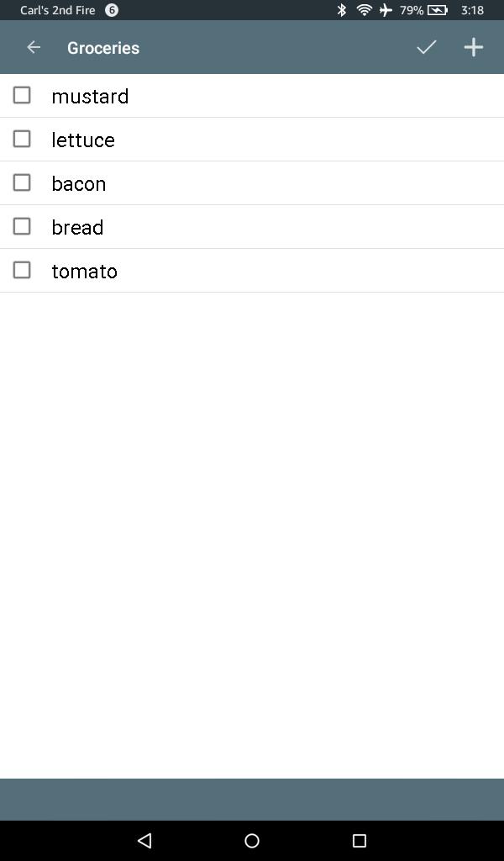The height and width of the screenshot is (861, 504).
Task: Add a new item with plus icon
Action: tap(473, 47)
